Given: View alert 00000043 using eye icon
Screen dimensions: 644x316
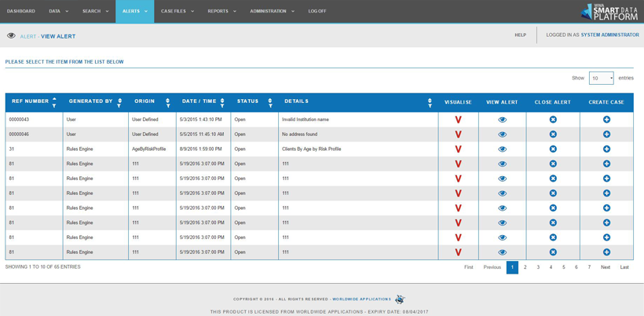Looking at the screenshot, I should click(502, 119).
